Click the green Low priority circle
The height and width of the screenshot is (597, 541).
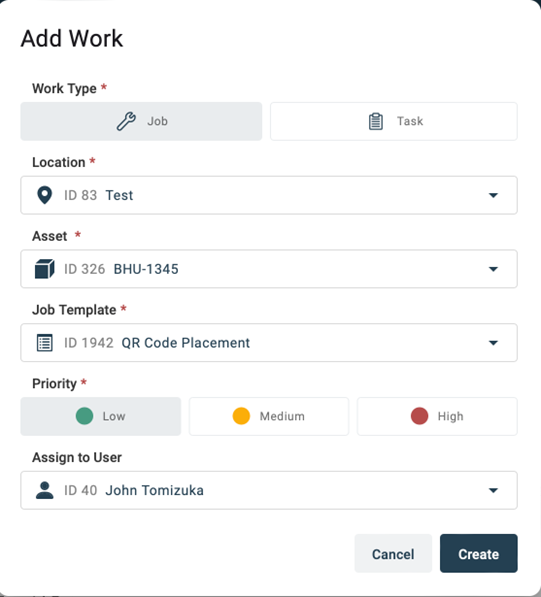(x=85, y=416)
